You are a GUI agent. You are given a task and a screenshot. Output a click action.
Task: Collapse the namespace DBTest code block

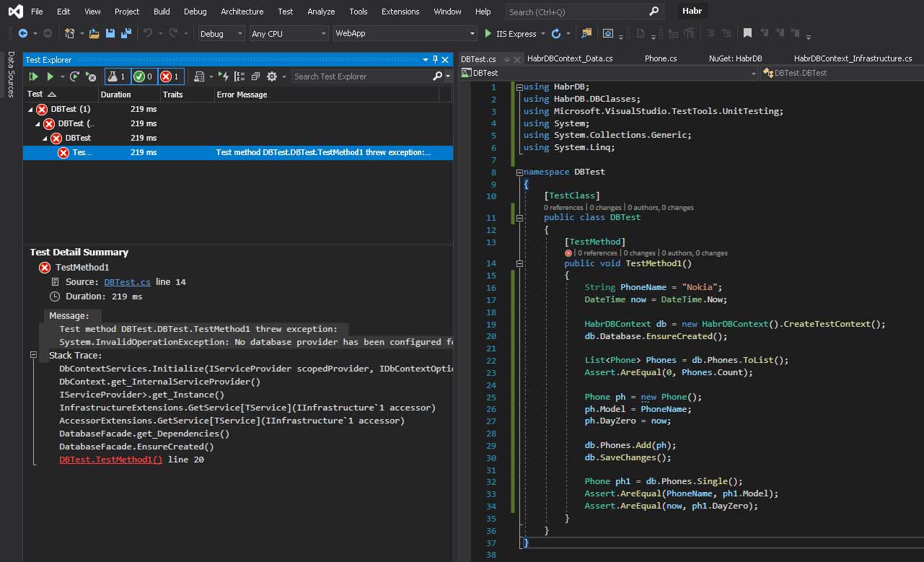[x=519, y=172]
